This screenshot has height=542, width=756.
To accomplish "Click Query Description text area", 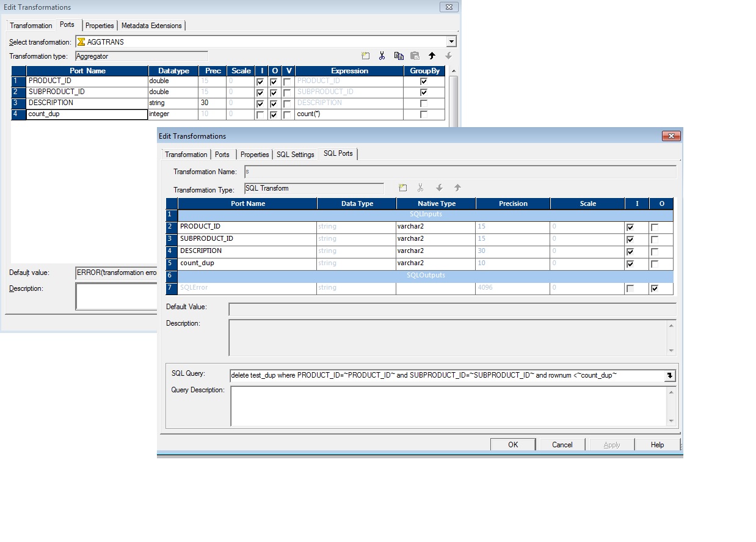I will pyautogui.click(x=449, y=406).
